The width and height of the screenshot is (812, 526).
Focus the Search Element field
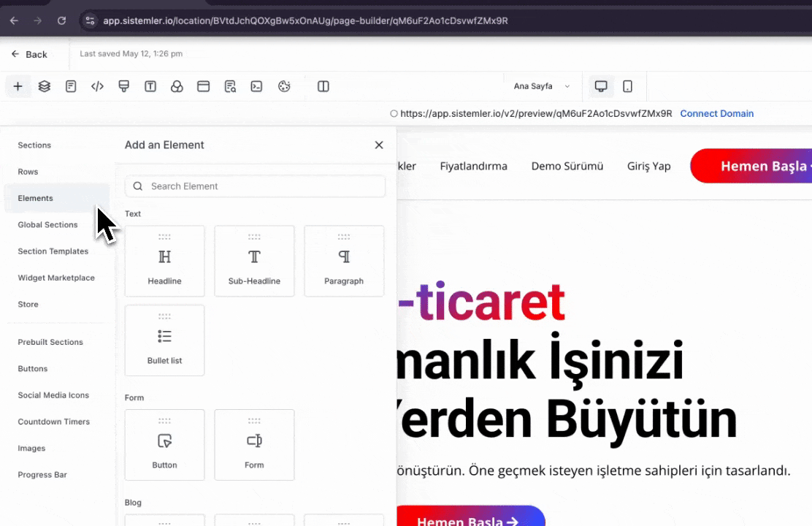[255, 186]
